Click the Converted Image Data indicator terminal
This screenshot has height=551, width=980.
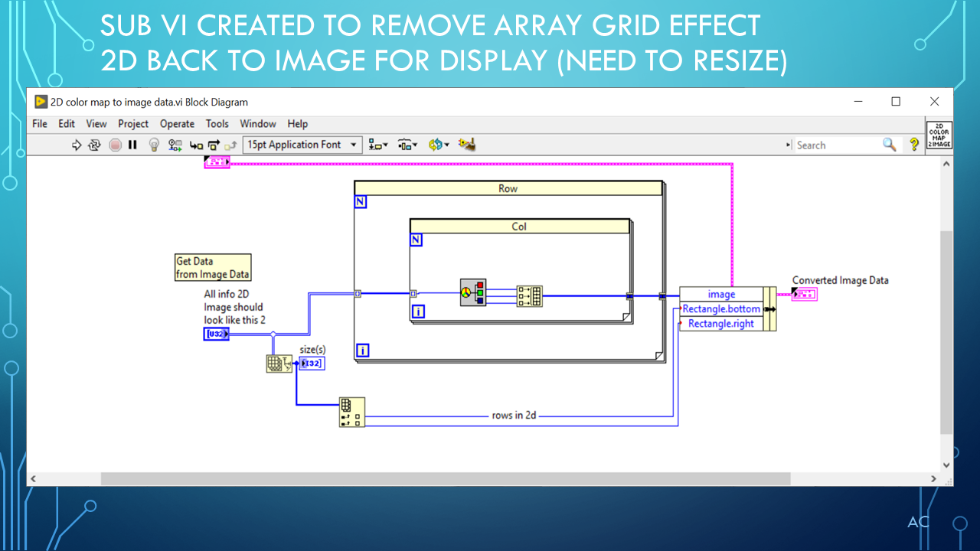[x=804, y=294]
